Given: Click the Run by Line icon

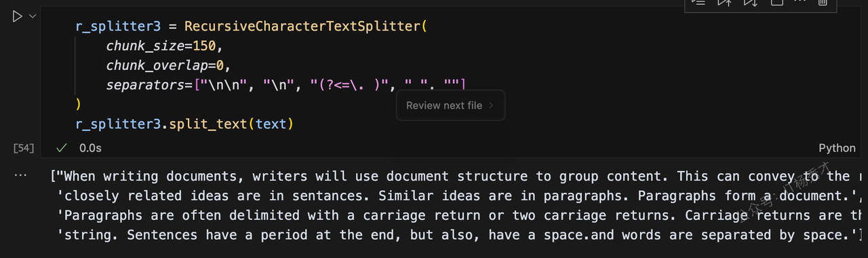Looking at the screenshot, I should click(698, 3).
